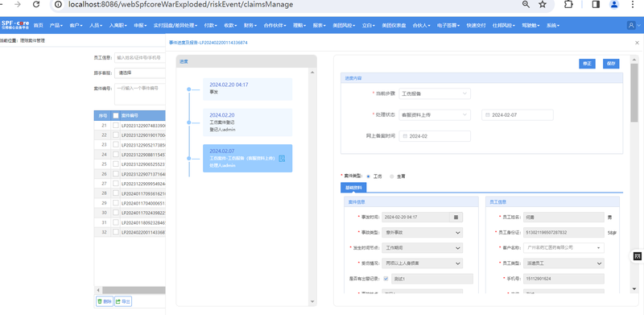The height and width of the screenshot is (315, 644).
Task: Open the site info icon in address bar
Action: [58, 5]
